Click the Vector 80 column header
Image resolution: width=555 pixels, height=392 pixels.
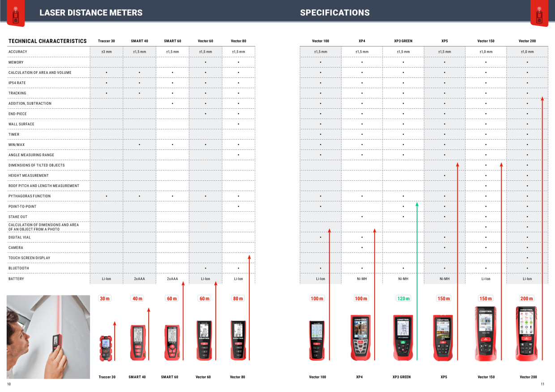tap(239, 41)
